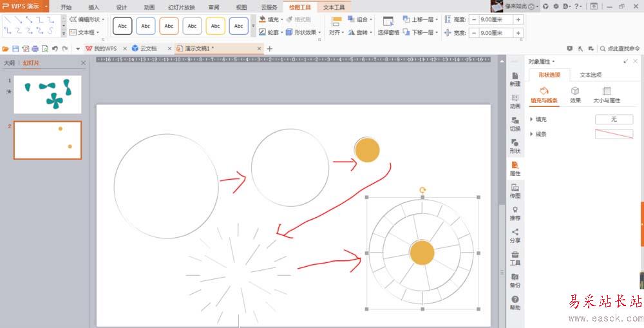The width and height of the screenshot is (644, 328).
Task: Select the arrow line shape in gallery
Action: pyautogui.click(x=18, y=19)
